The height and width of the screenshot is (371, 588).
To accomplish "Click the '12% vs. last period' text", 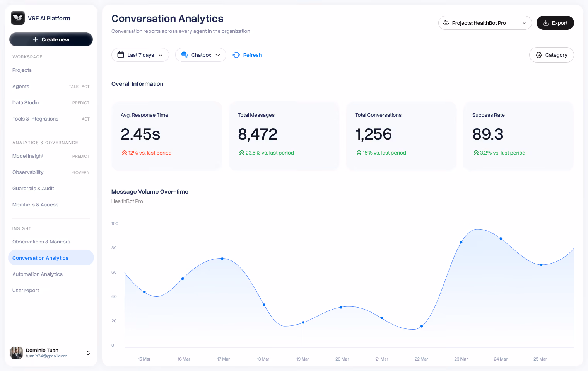I will 150,153.
